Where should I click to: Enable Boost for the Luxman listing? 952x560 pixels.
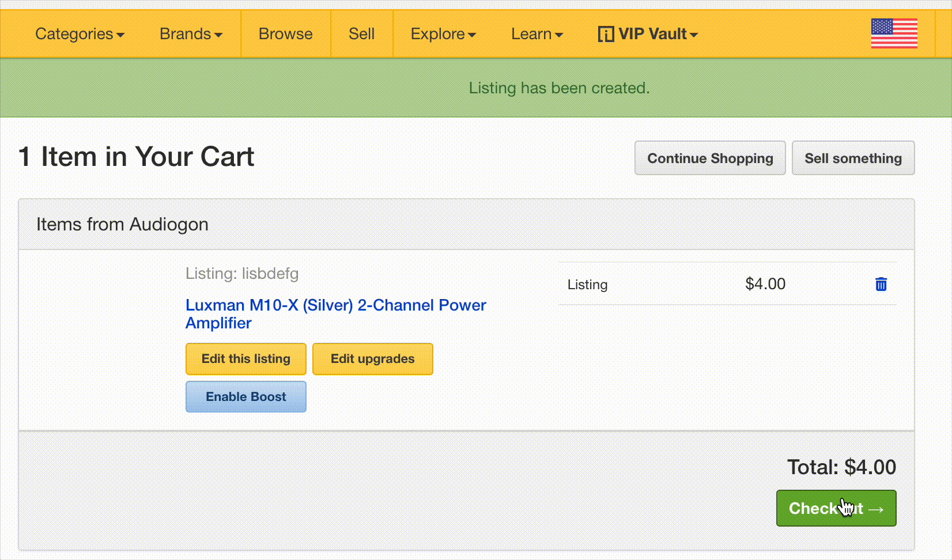(246, 397)
